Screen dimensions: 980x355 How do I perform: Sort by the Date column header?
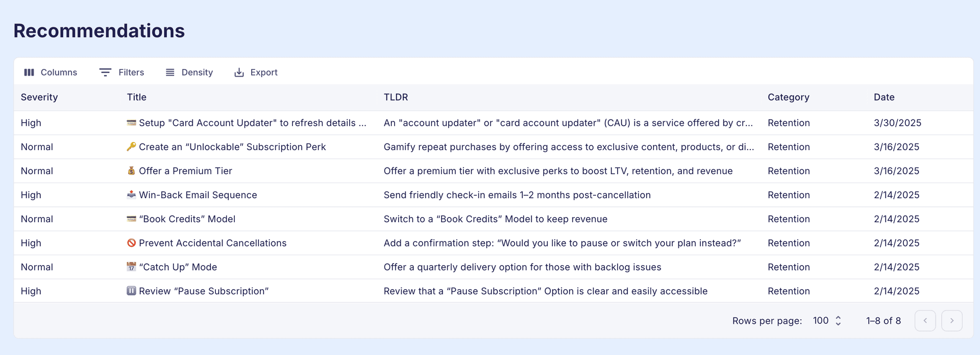(x=884, y=97)
